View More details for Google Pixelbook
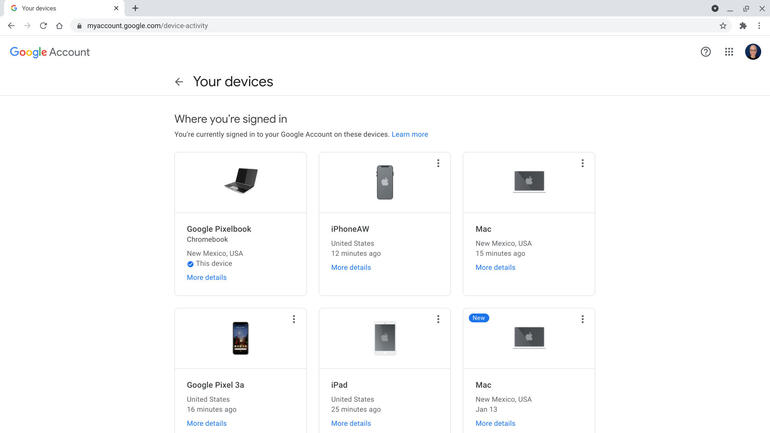This screenshot has height=433, width=770. click(x=207, y=278)
